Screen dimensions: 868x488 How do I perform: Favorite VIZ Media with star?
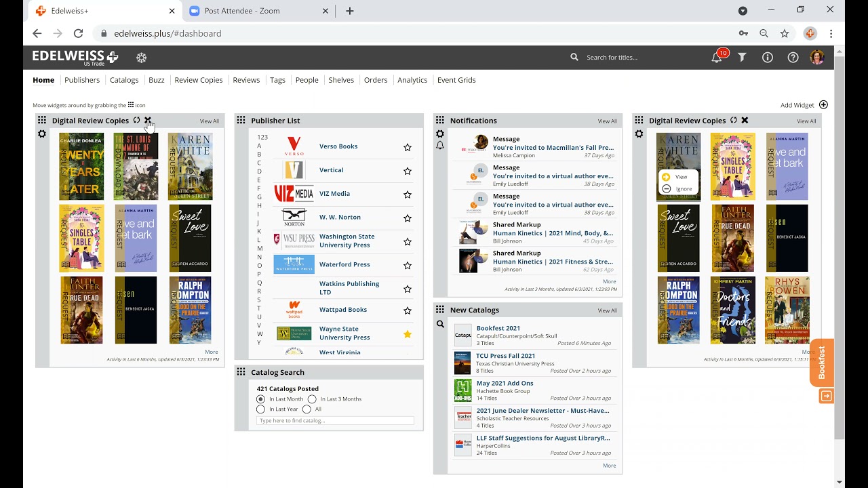coord(408,195)
